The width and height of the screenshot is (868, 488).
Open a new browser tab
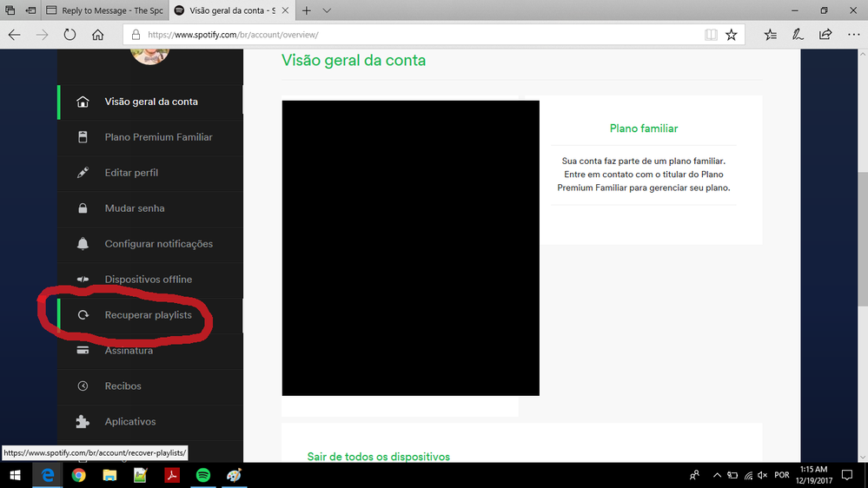click(x=306, y=10)
